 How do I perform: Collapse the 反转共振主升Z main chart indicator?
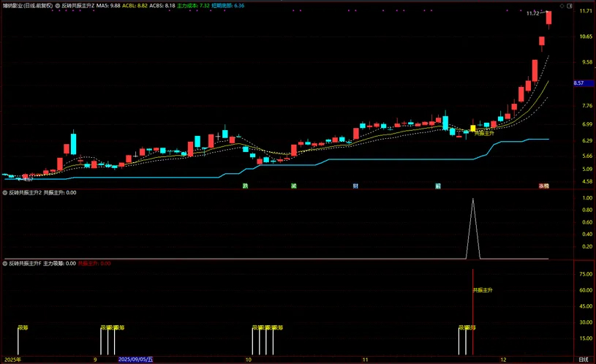(x=58, y=4)
